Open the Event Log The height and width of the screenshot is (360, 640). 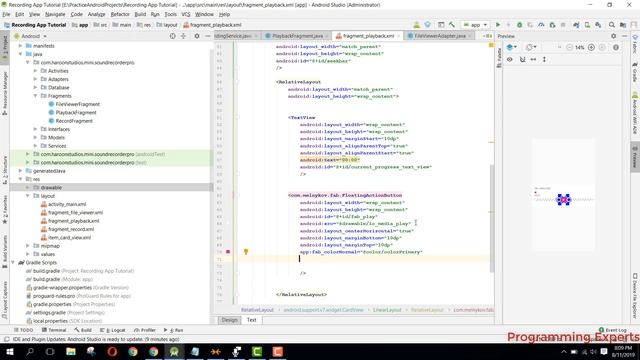coord(613,330)
